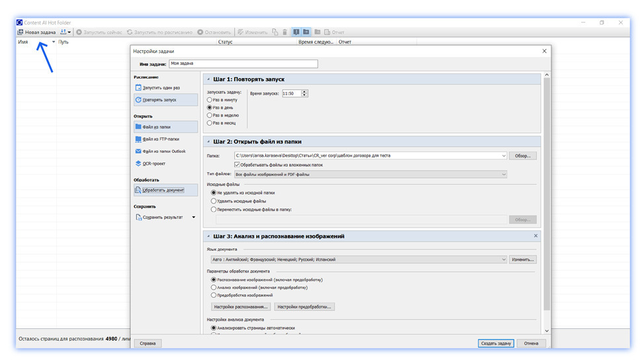Viewport: 644px width, 364px height.
Task: Click the Запустить сейчас play icon
Action: click(x=79, y=32)
